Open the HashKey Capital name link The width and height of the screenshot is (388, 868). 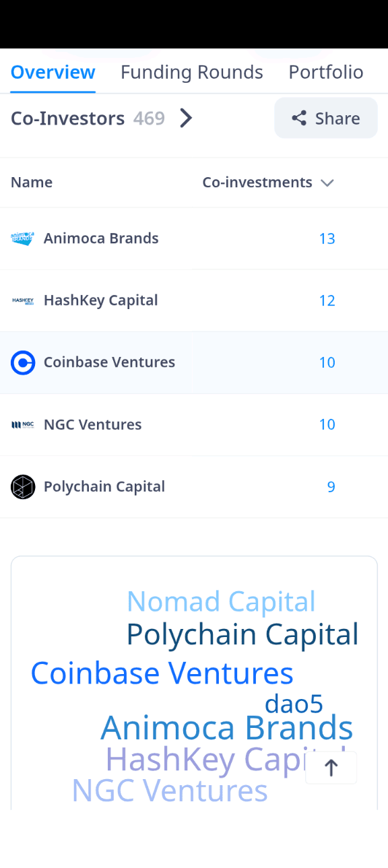(x=101, y=300)
